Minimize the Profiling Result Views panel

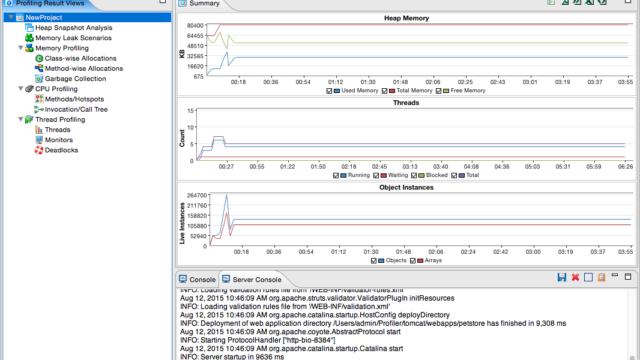click(x=162, y=2)
